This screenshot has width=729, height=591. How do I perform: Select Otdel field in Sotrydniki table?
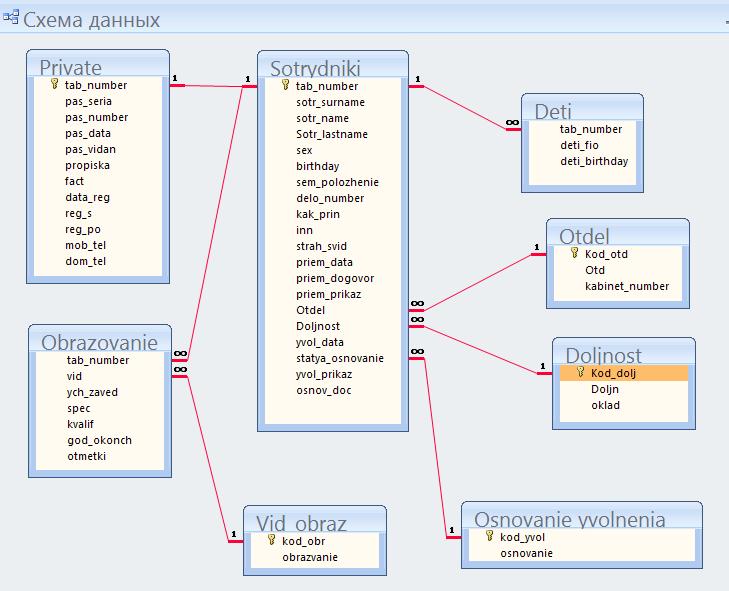tap(311, 310)
